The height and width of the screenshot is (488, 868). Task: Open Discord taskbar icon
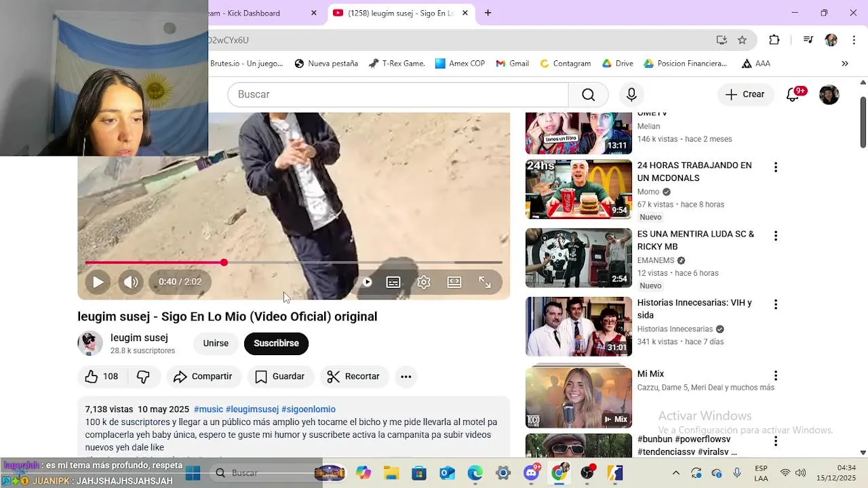[532, 473]
